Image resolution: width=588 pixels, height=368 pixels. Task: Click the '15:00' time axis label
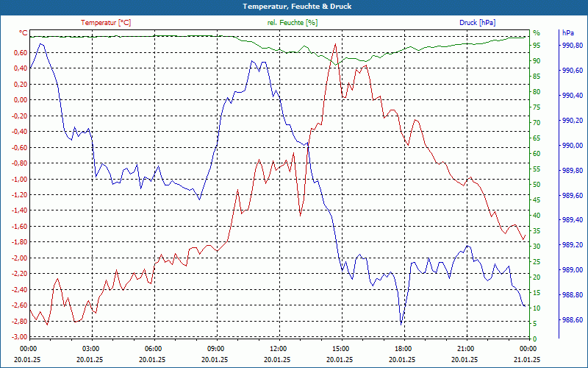pos(340,348)
